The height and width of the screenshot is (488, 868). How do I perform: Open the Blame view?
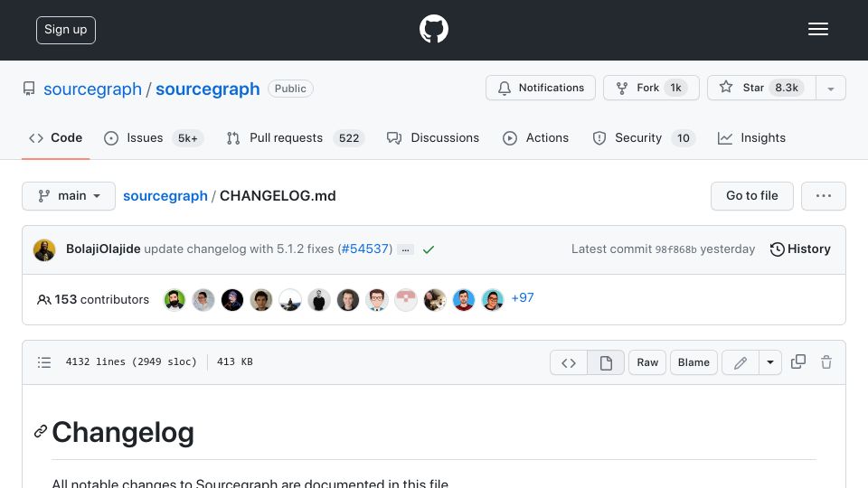coord(693,362)
